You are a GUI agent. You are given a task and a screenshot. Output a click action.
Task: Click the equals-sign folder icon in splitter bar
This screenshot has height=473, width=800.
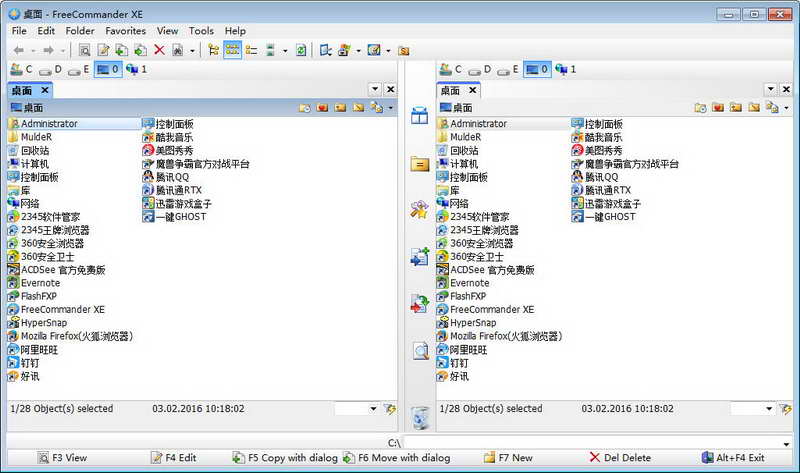tap(420, 164)
